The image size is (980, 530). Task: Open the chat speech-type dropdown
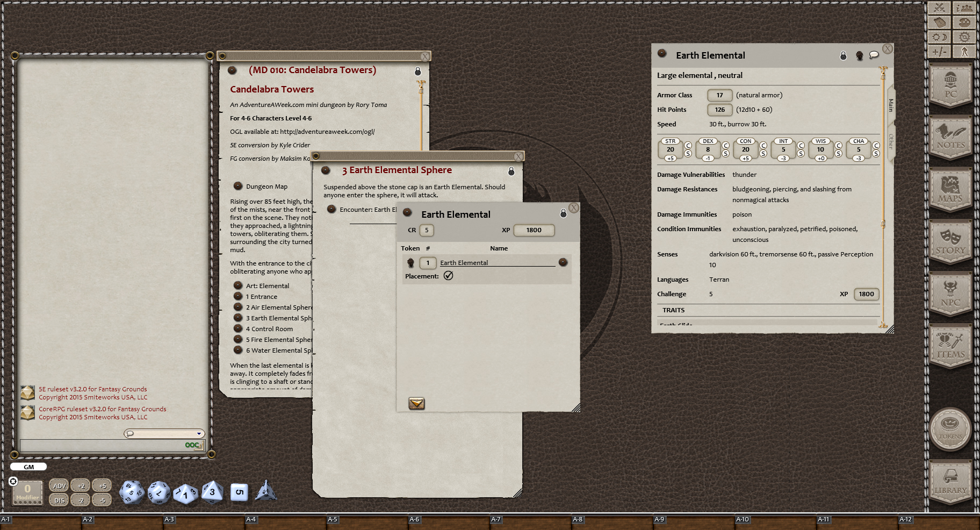pyautogui.click(x=199, y=433)
